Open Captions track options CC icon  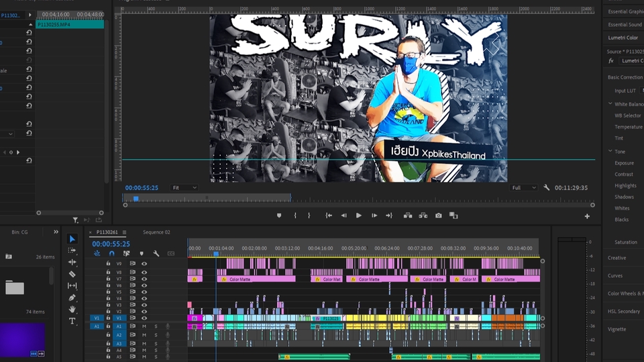[x=171, y=253]
